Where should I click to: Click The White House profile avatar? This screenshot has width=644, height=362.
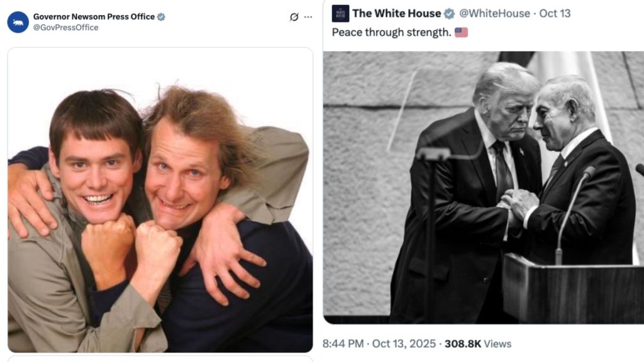(x=340, y=13)
